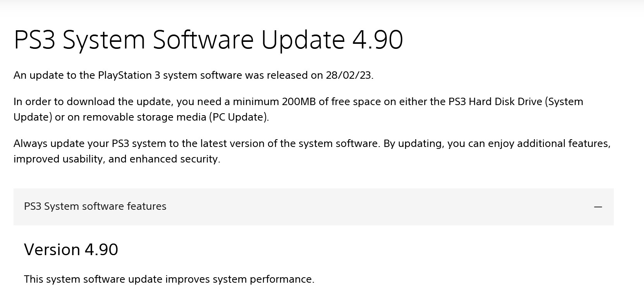Viewport: 644px width, 304px height.
Task: Click the words "This system software update"
Action: (93, 279)
